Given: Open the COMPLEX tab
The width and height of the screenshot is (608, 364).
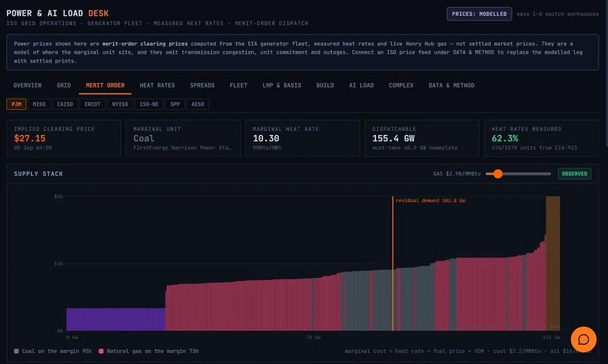Looking at the screenshot, I should (x=401, y=85).
